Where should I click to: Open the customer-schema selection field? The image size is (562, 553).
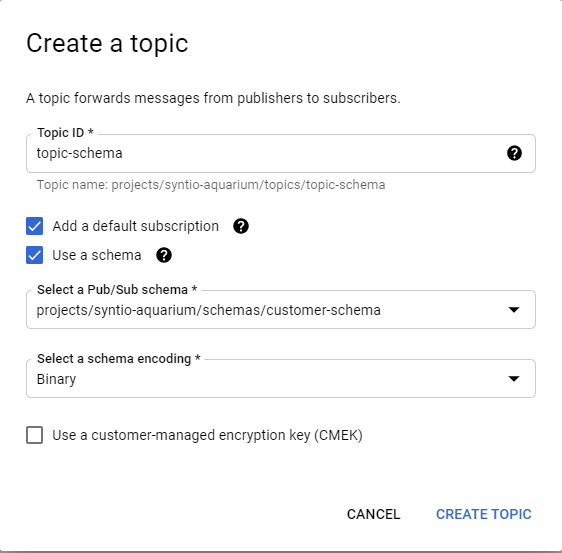281,310
